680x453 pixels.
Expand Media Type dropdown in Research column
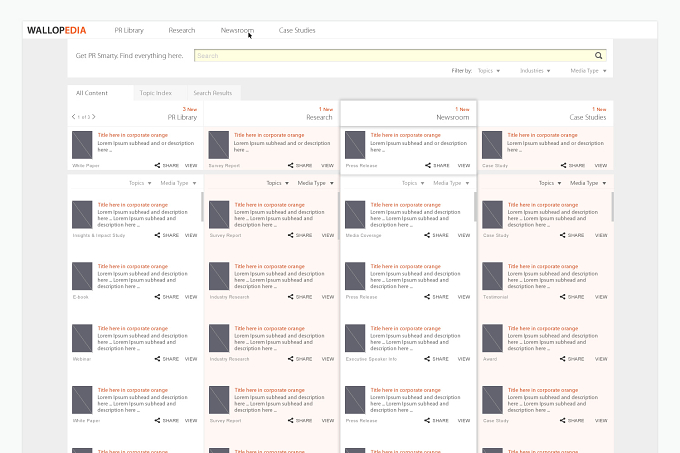point(315,183)
